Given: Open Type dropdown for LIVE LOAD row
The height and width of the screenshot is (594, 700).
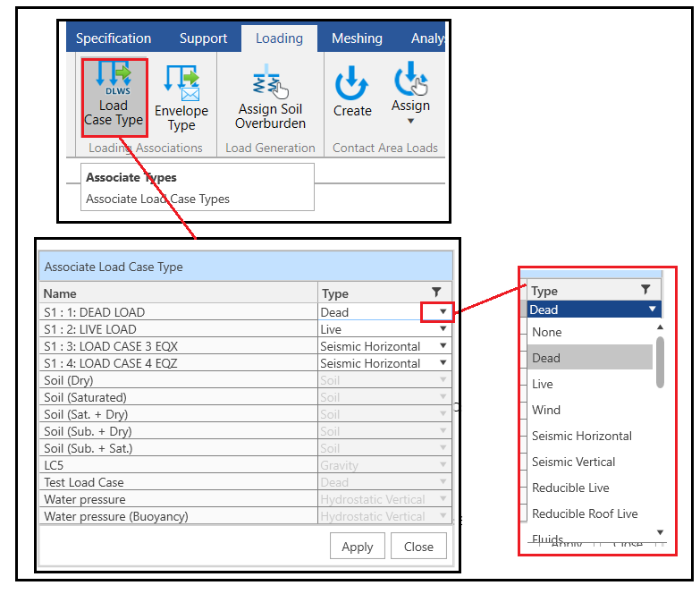Looking at the screenshot, I should click(x=443, y=329).
